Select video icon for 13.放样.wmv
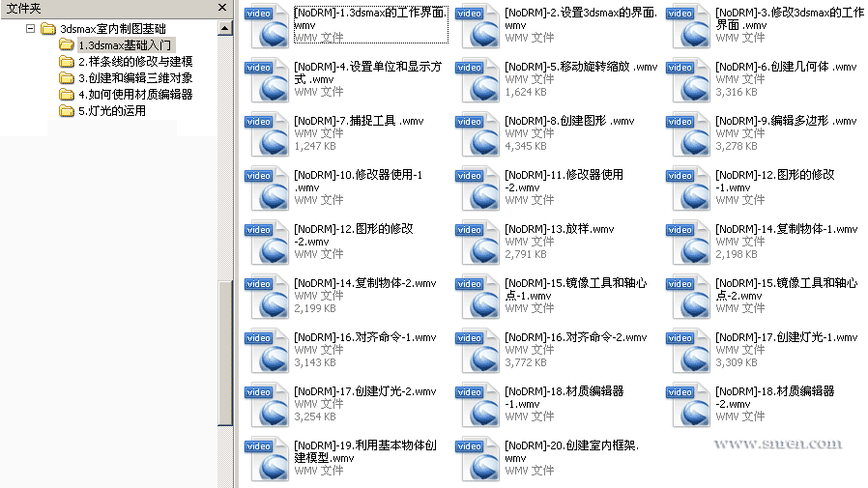This screenshot has height=488, width=868. (x=477, y=243)
